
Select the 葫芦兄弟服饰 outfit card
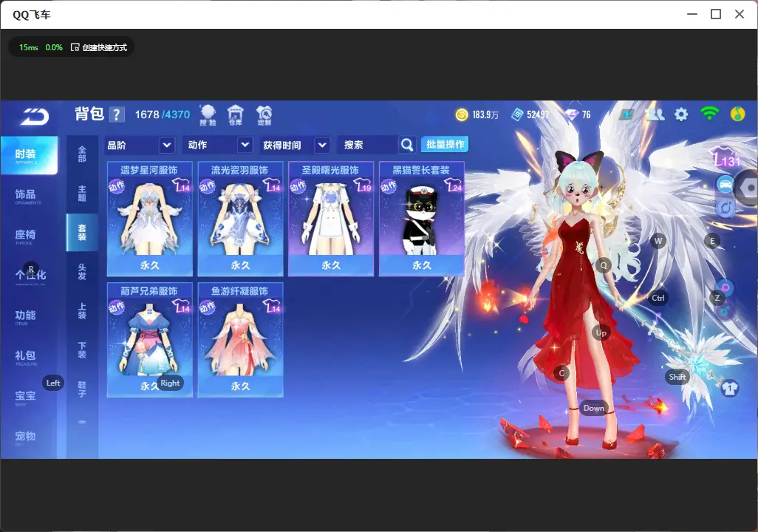150,340
